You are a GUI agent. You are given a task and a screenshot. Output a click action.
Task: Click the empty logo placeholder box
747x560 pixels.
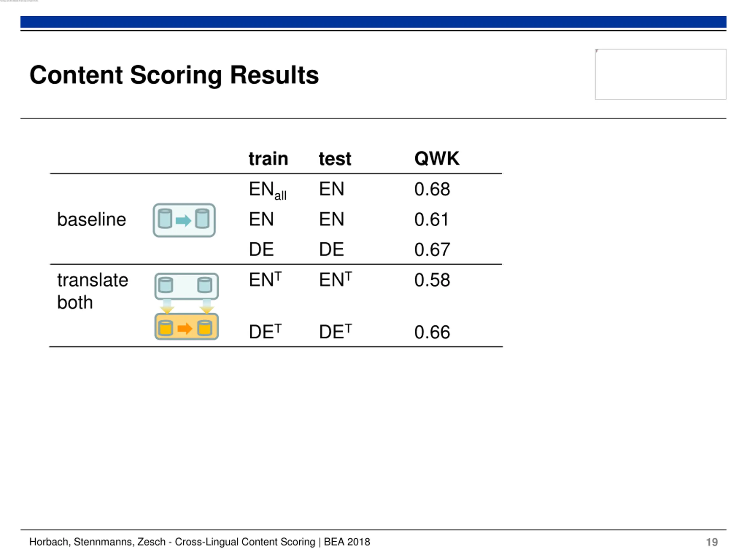[661, 74]
